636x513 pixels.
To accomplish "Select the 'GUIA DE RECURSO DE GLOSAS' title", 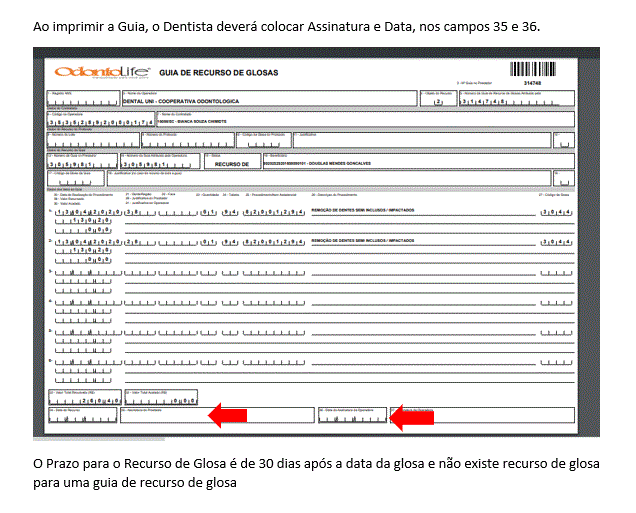I will (x=219, y=73).
